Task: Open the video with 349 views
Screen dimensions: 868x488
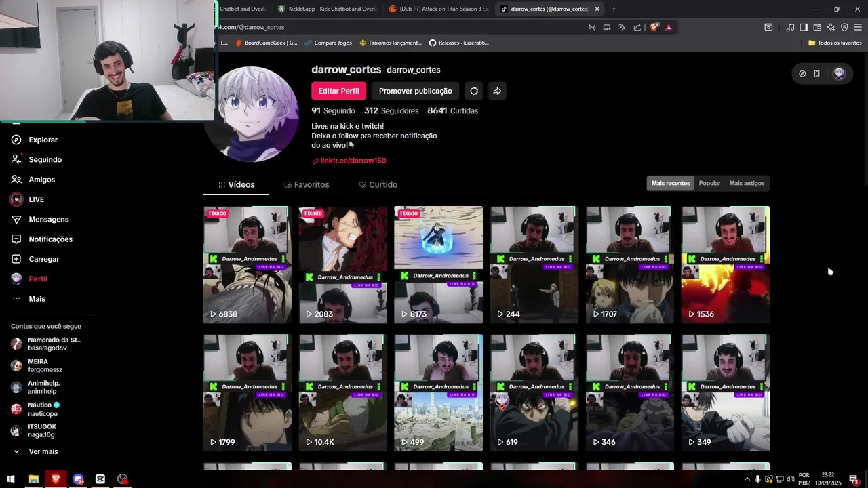Action: click(726, 392)
